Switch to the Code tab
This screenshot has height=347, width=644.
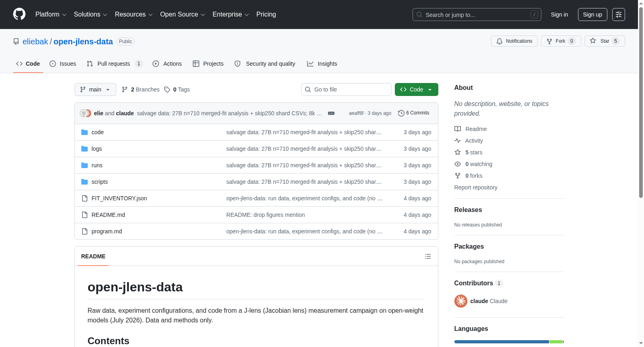[28, 64]
